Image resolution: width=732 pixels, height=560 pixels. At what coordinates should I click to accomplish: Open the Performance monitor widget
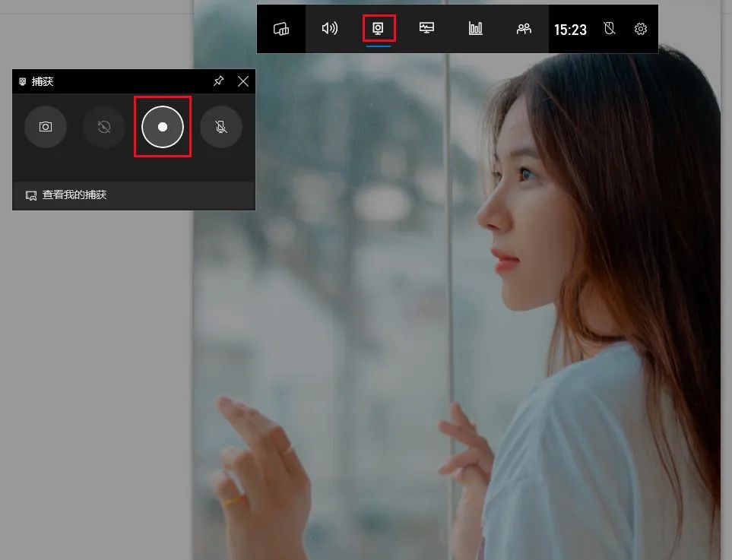[x=427, y=29]
